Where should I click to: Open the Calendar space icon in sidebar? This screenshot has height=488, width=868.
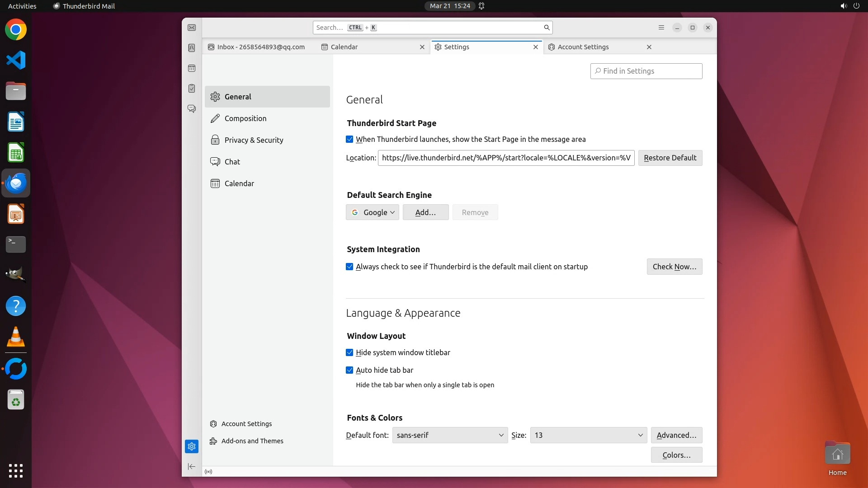tap(192, 68)
